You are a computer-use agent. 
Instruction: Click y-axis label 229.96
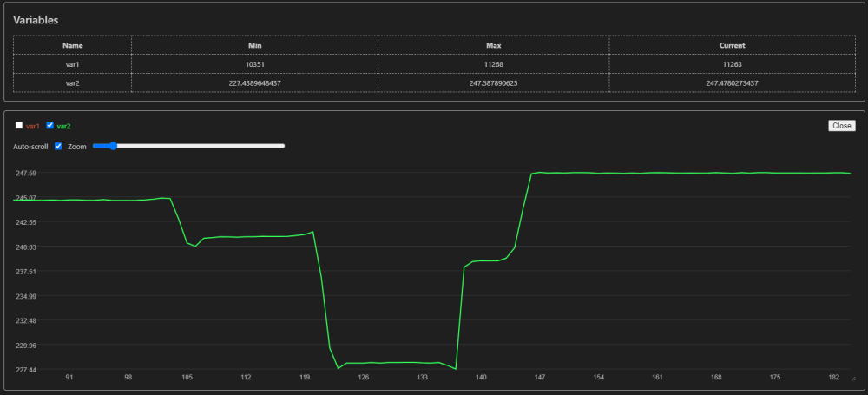pyautogui.click(x=26, y=346)
